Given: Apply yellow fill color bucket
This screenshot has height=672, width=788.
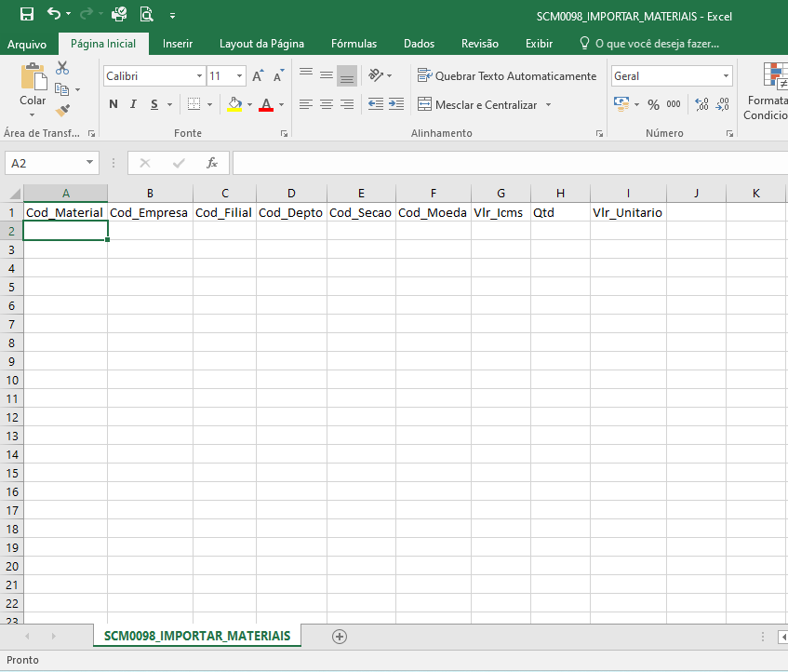Looking at the screenshot, I should pos(234,104).
